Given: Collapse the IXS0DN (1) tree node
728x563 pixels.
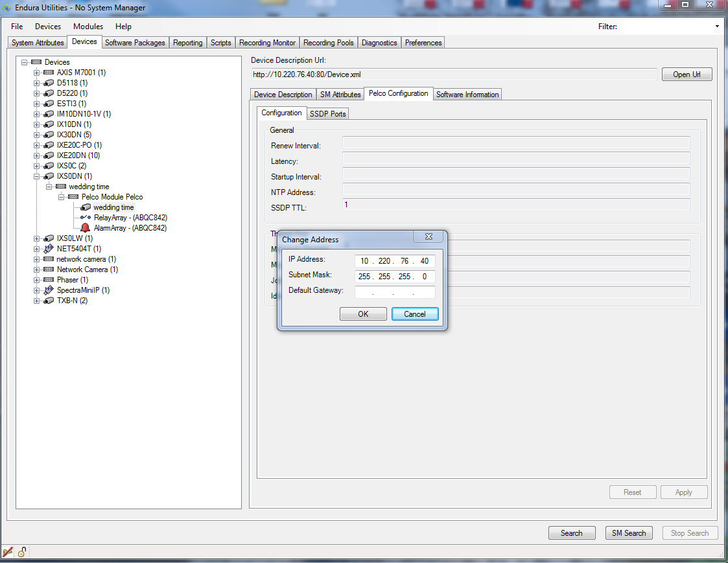Looking at the screenshot, I should [37, 176].
